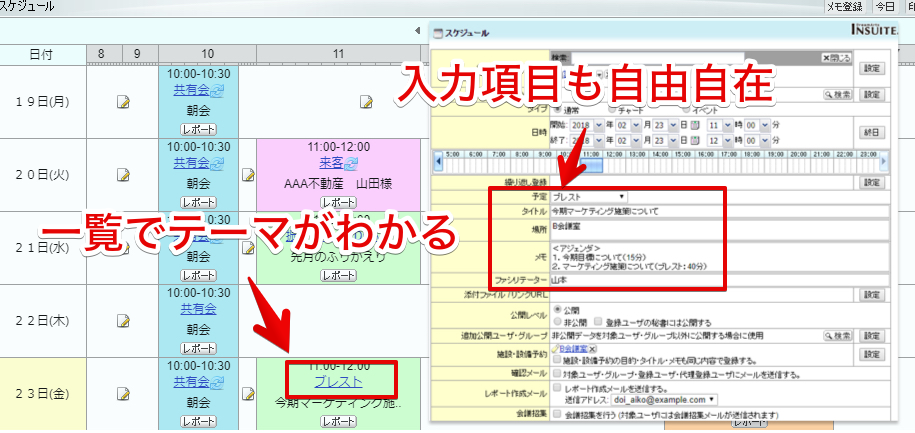Click the 検索 text field
The image size is (915, 433).
click(x=658, y=58)
